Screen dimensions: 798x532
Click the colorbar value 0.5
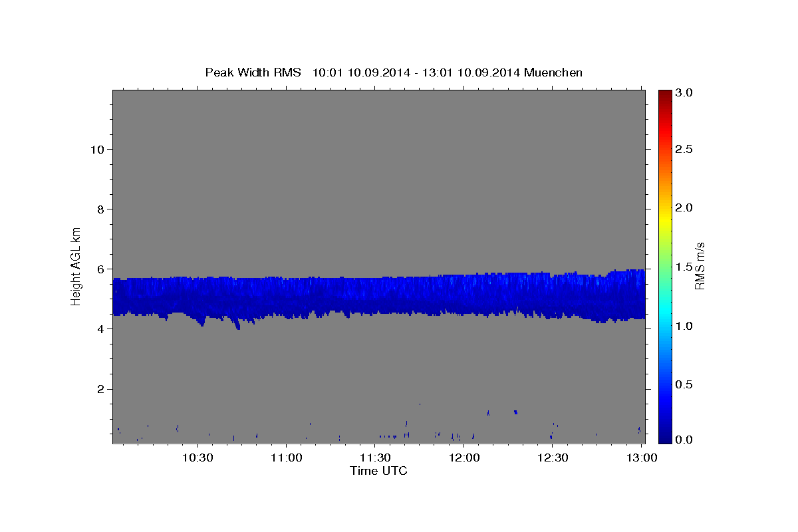[684, 384]
